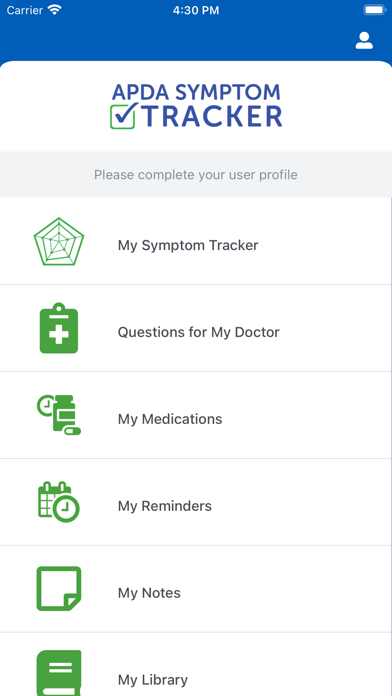Image resolution: width=392 pixels, height=696 pixels.
Task: Tap the Wi-Fi status icon
Action: tap(55, 10)
